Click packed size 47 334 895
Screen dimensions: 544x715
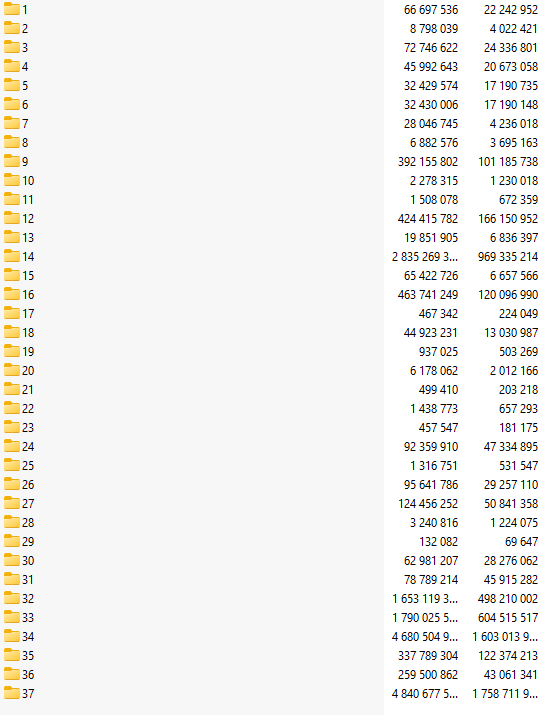(x=511, y=446)
